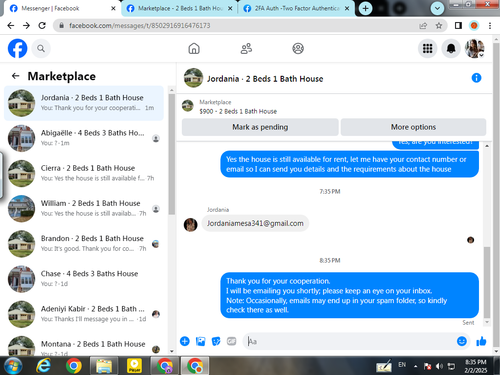This screenshot has width=500, height=375.
Task: Close the 2FA Auth tab
Action: click(x=347, y=8)
